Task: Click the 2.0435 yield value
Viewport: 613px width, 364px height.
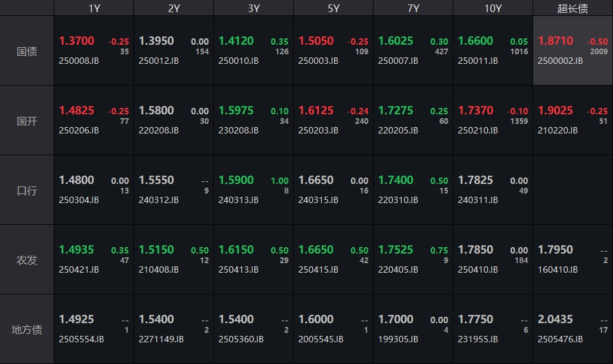Action: [556, 319]
